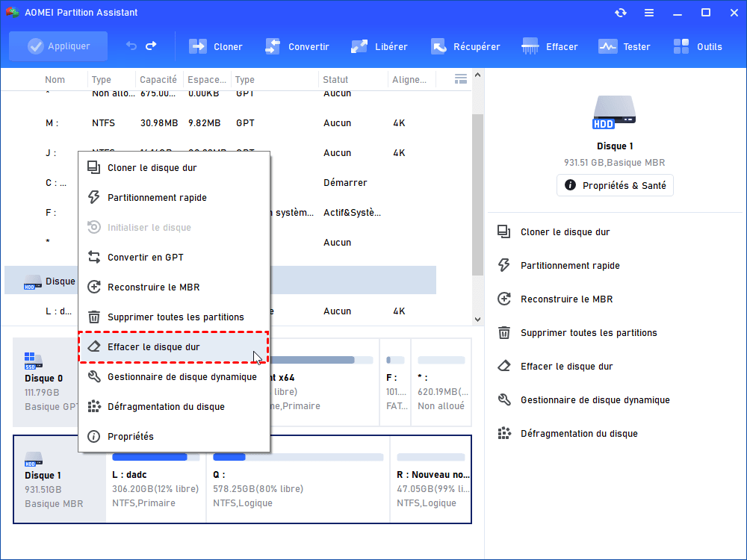
Task: Click the trash icon in right panel
Action: pos(504,332)
